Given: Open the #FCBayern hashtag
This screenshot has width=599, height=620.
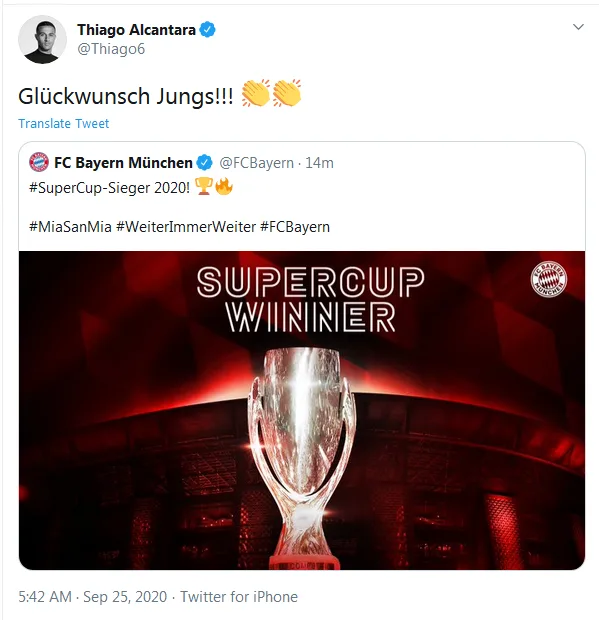Looking at the screenshot, I should click(x=295, y=227).
